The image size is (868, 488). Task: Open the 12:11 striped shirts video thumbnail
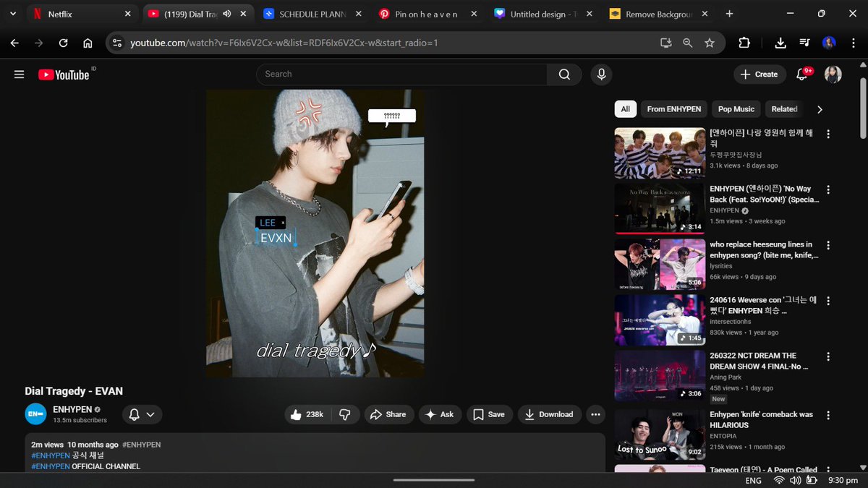(x=660, y=153)
